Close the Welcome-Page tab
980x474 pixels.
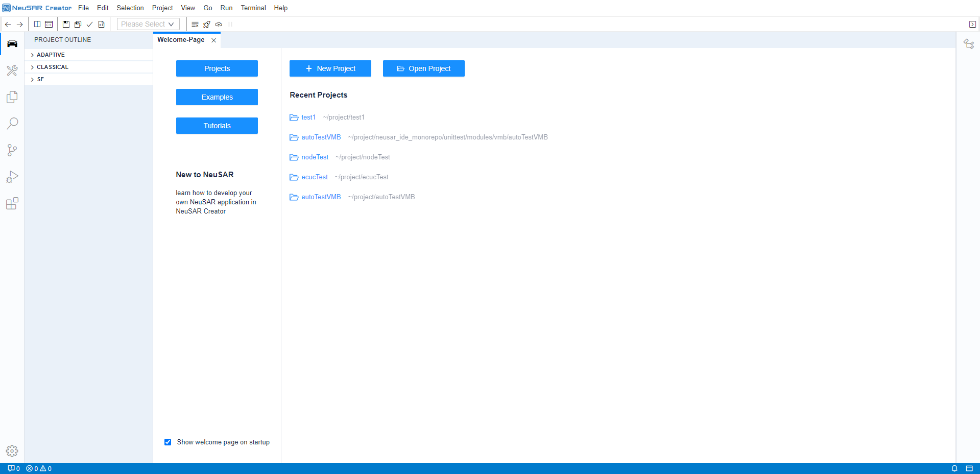(x=214, y=40)
